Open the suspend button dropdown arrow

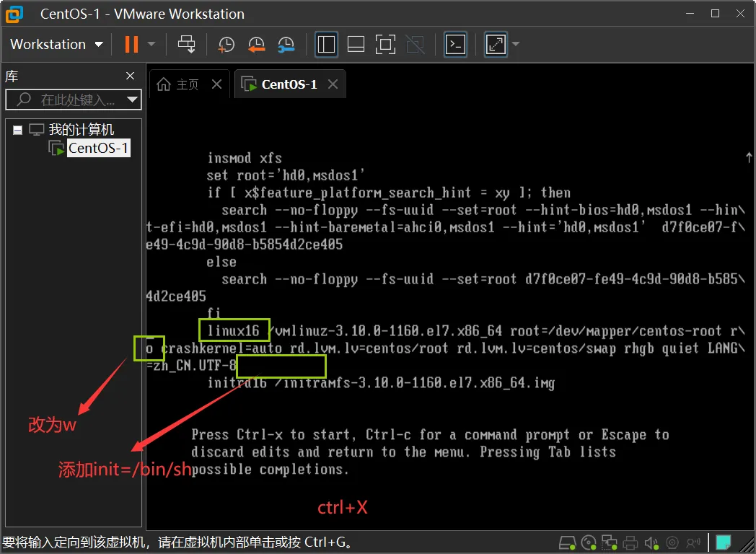[x=151, y=44]
